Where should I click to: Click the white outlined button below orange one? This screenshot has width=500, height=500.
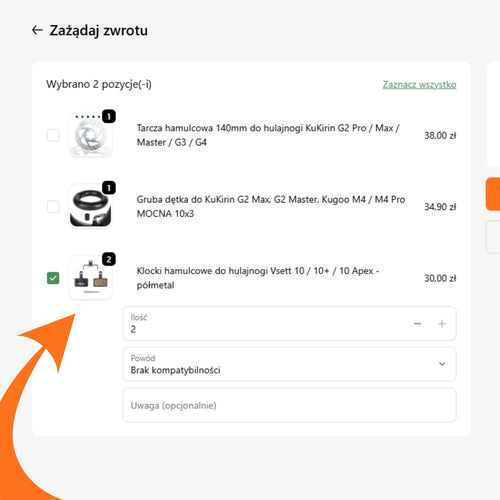tap(493, 237)
